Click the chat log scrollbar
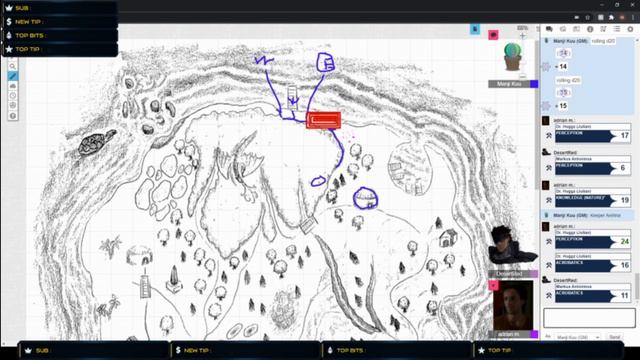 (637, 287)
